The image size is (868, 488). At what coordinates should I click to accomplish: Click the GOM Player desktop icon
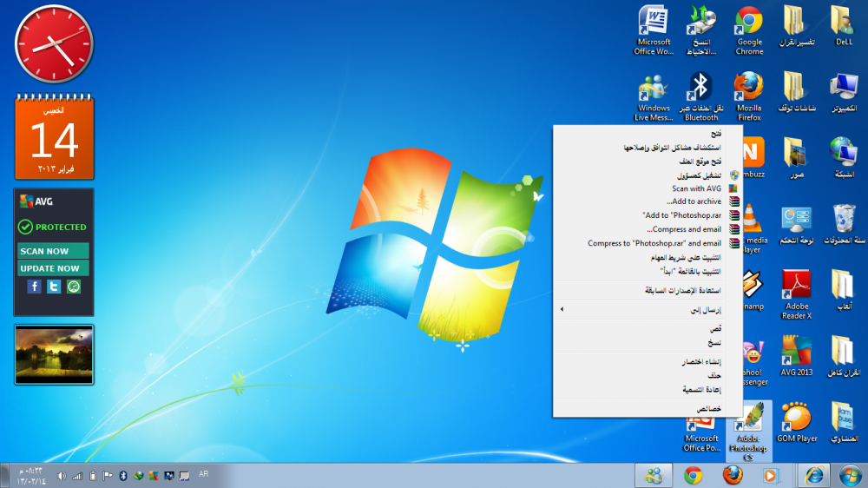(x=796, y=419)
